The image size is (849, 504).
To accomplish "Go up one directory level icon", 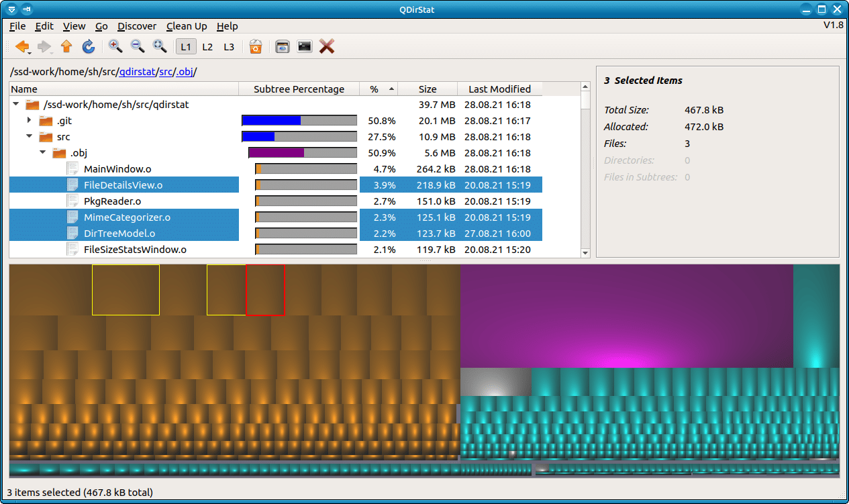I will pyautogui.click(x=66, y=46).
